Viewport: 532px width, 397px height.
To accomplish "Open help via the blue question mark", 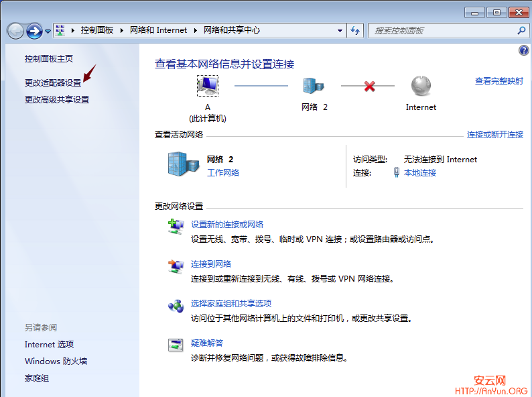I will (x=524, y=51).
